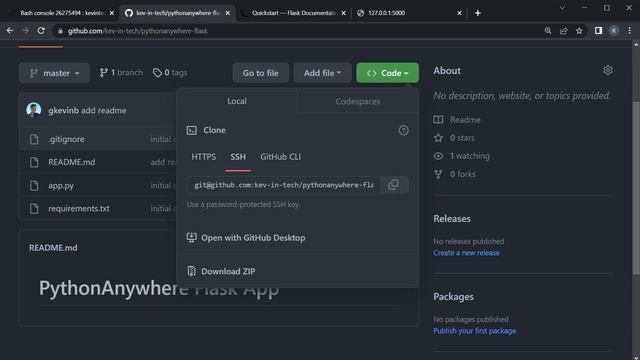Image resolution: width=640 pixels, height=360 pixels.
Task: Open gkevinb's avatar
Action: click(x=33, y=110)
